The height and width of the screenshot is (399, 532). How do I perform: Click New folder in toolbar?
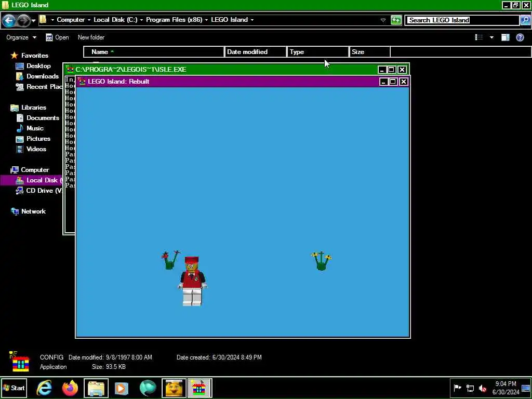(91, 37)
